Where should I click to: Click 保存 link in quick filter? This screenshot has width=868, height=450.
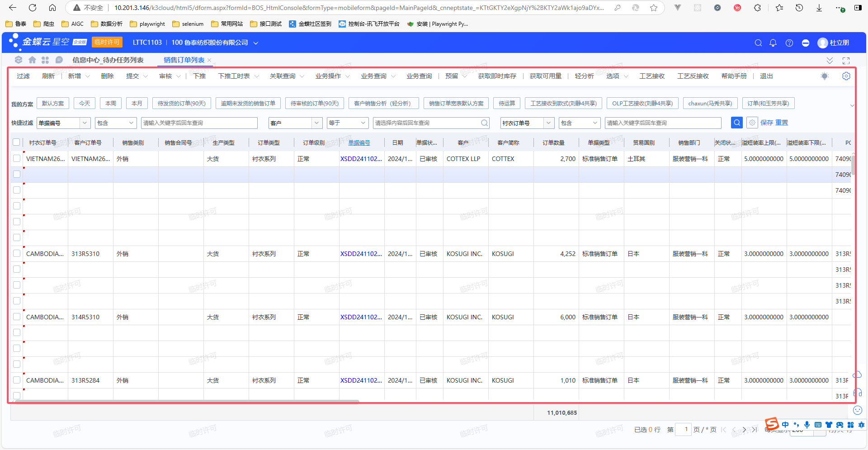tap(767, 123)
